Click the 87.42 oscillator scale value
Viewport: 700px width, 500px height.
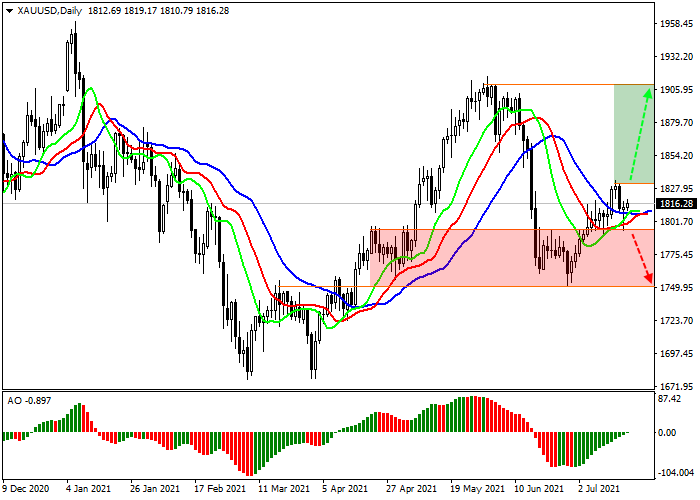click(x=670, y=398)
